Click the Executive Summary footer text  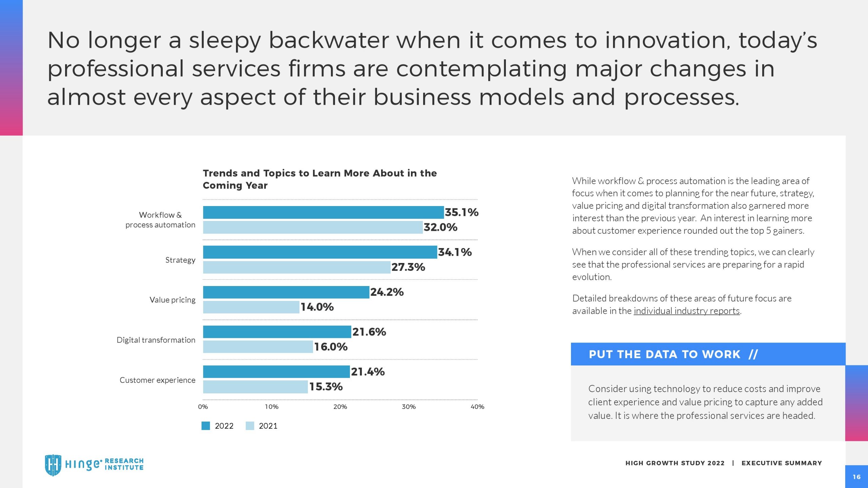(x=782, y=463)
